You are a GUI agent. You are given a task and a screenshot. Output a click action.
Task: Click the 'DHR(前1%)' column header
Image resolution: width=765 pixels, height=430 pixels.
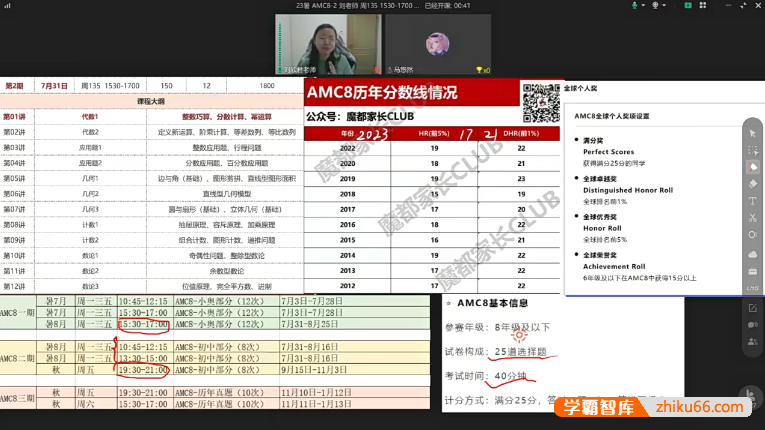click(521, 133)
